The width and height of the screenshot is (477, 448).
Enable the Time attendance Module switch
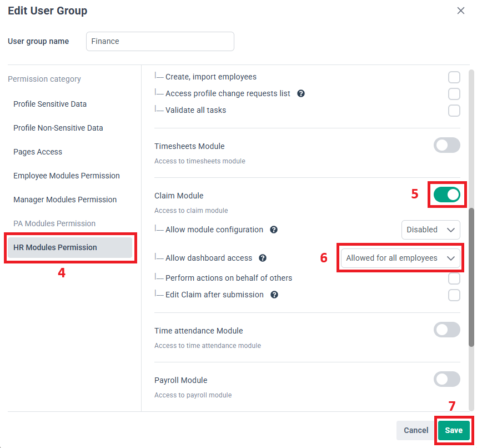(x=446, y=330)
